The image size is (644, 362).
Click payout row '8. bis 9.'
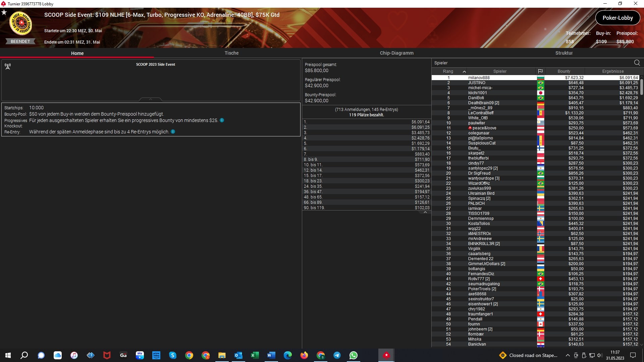[367, 160]
